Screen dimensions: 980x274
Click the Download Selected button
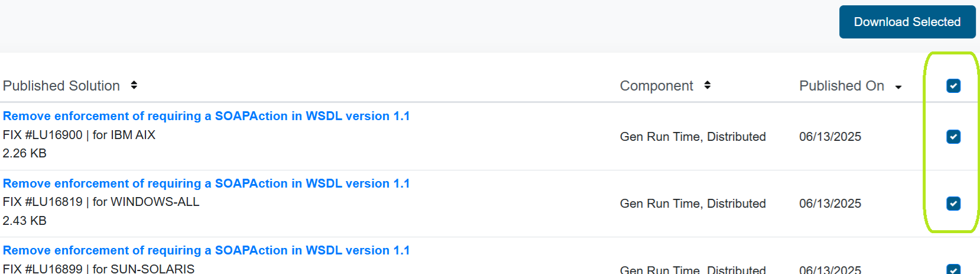(907, 22)
